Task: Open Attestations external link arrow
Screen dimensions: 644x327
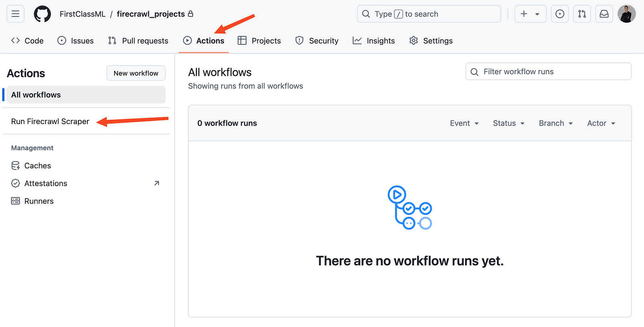Action: coord(157,183)
